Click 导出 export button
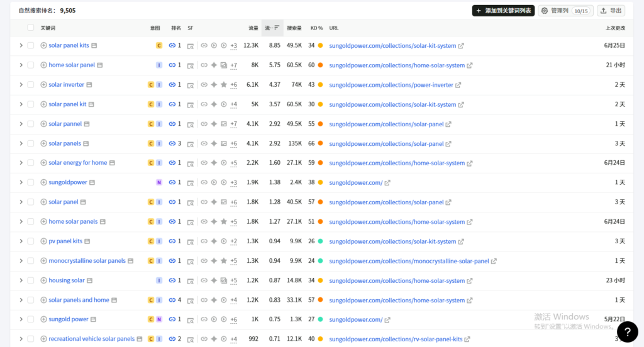 point(611,11)
